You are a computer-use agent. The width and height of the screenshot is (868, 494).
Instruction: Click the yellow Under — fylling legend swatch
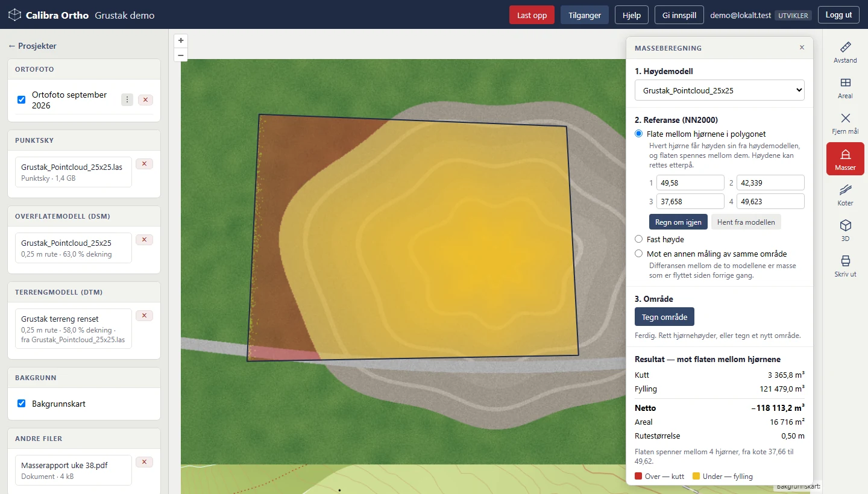click(x=696, y=477)
